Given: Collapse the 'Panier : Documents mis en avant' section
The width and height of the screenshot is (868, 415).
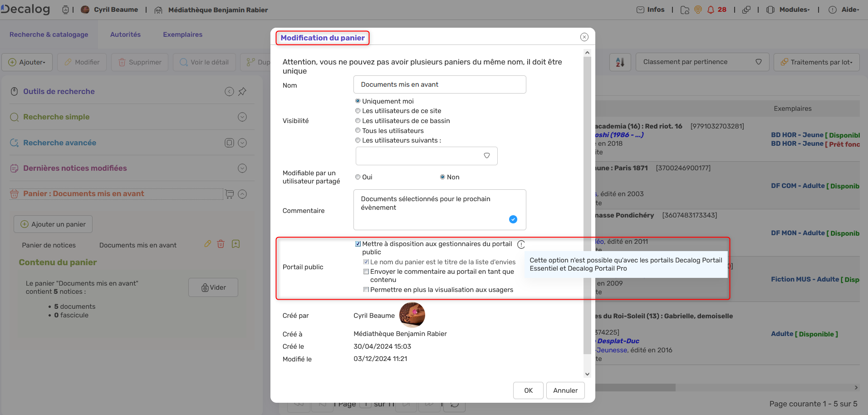Looking at the screenshot, I should click(x=243, y=194).
